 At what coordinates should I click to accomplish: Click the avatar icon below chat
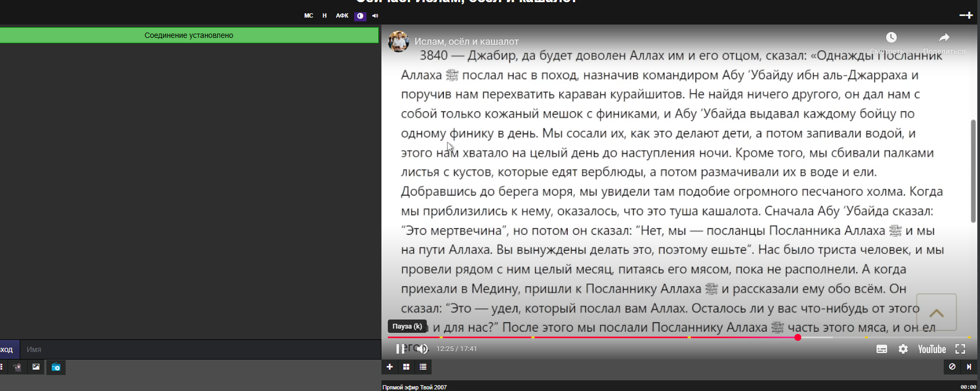[18, 367]
